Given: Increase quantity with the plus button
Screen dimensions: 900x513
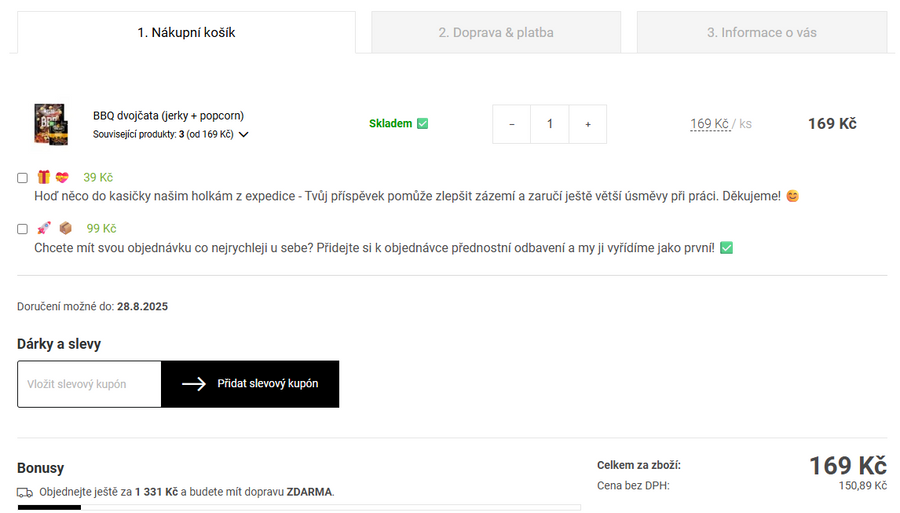Looking at the screenshot, I should pyautogui.click(x=588, y=124).
